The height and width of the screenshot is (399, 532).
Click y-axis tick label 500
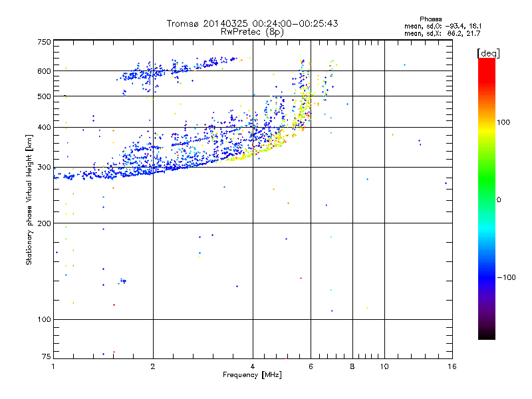tap(45, 96)
